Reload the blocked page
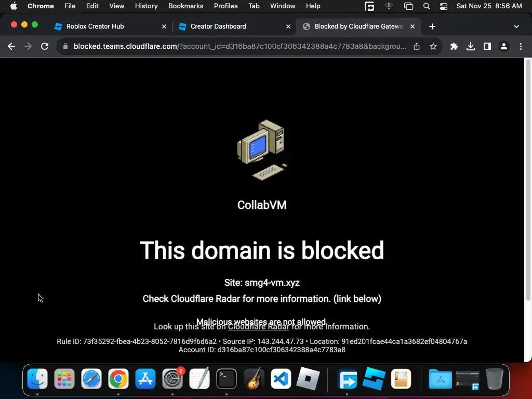This screenshot has height=399, width=532. tap(45, 46)
